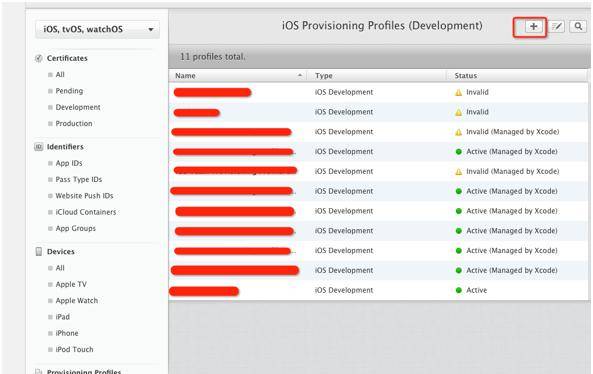Click the first row's Invalid status
The width and height of the screenshot is (593, 374).
(x=477, y=92)
